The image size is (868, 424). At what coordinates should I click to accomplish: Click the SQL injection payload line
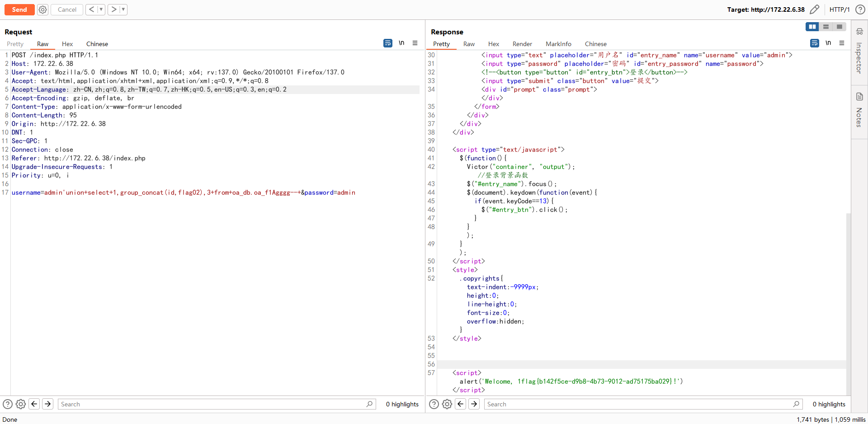click(x=184, y=193)
